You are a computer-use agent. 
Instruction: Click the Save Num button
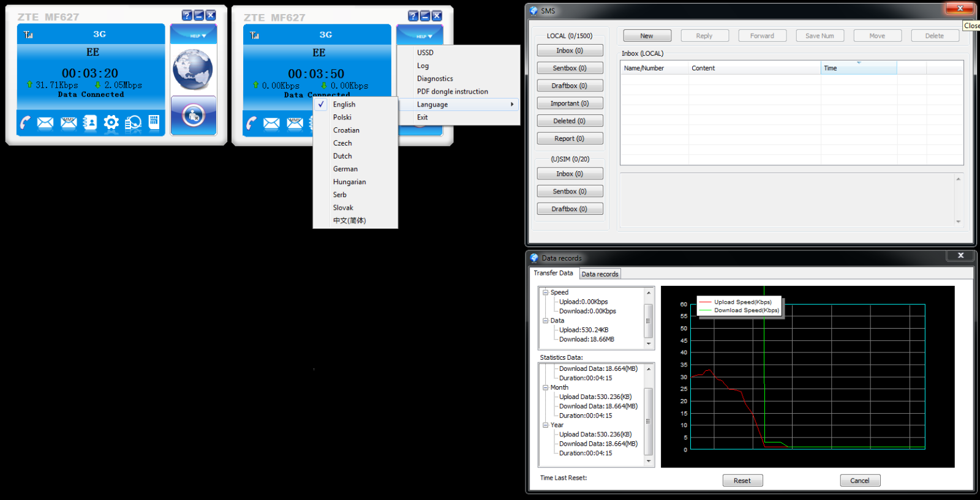click(820, 35)
